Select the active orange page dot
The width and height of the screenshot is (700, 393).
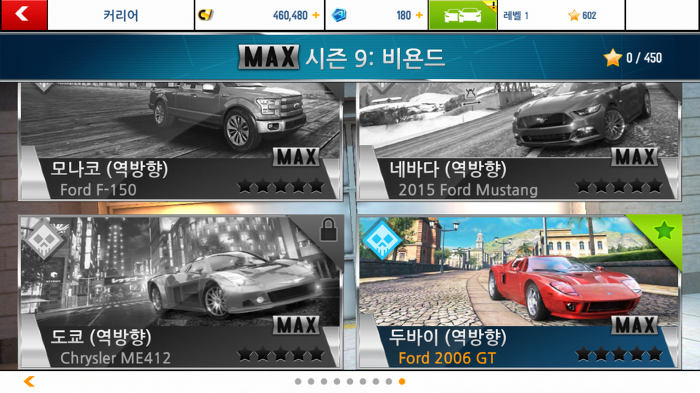point(402,381)
